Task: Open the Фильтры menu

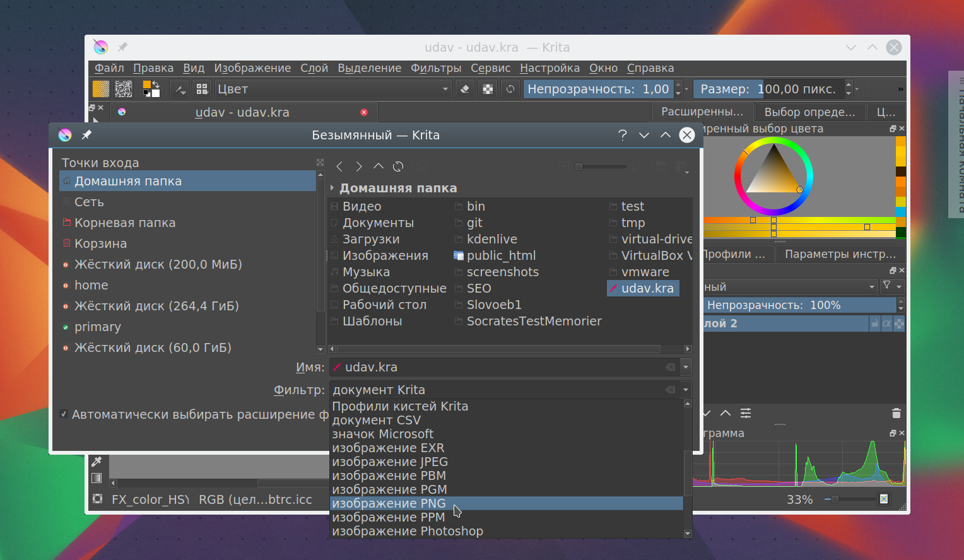Action: 436,68
